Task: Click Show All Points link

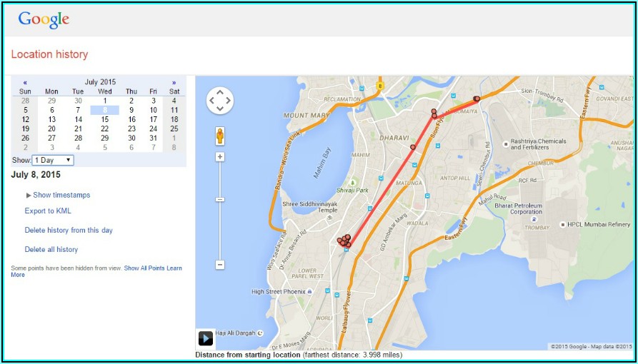Action: pyautogui.click(x=144, y=268)
